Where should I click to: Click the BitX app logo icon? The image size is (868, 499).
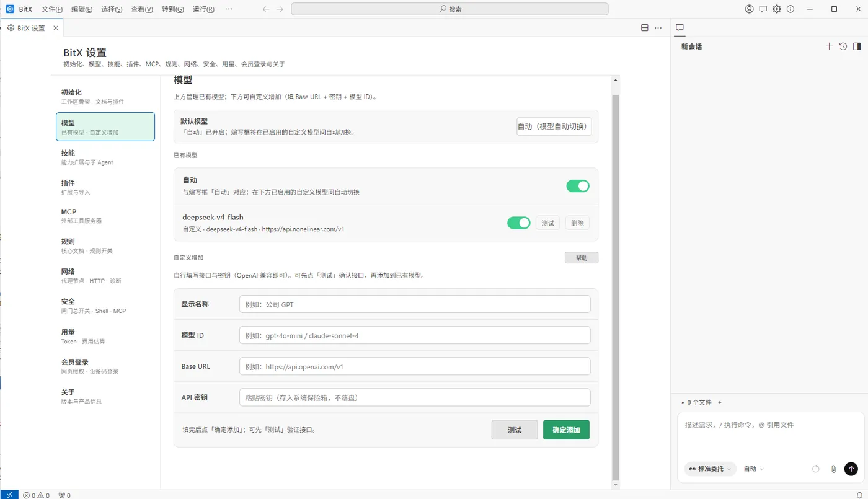(x=10, y=9)
